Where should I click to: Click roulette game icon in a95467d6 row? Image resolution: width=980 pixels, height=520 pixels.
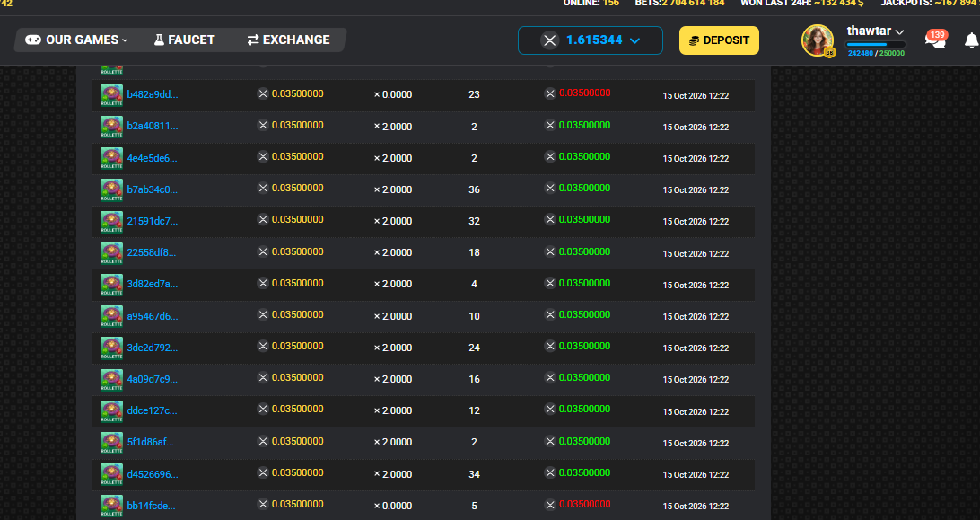pyautogui.click(x=112, y=316)
